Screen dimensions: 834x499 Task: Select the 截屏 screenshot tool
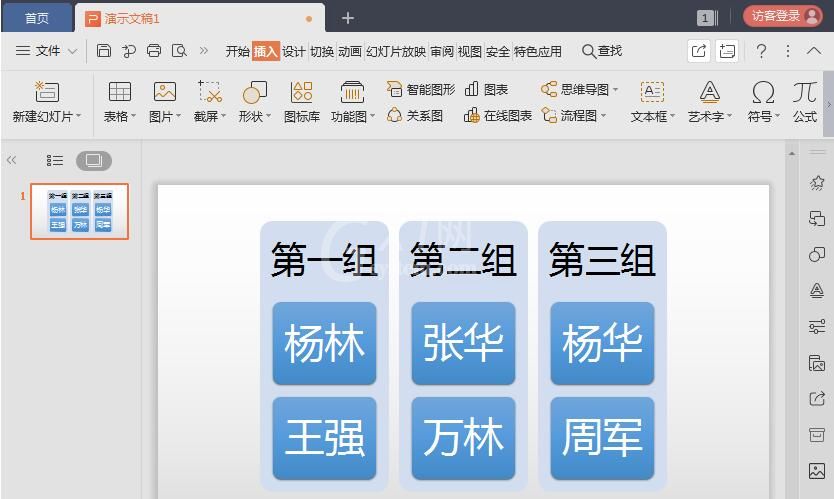210,92
